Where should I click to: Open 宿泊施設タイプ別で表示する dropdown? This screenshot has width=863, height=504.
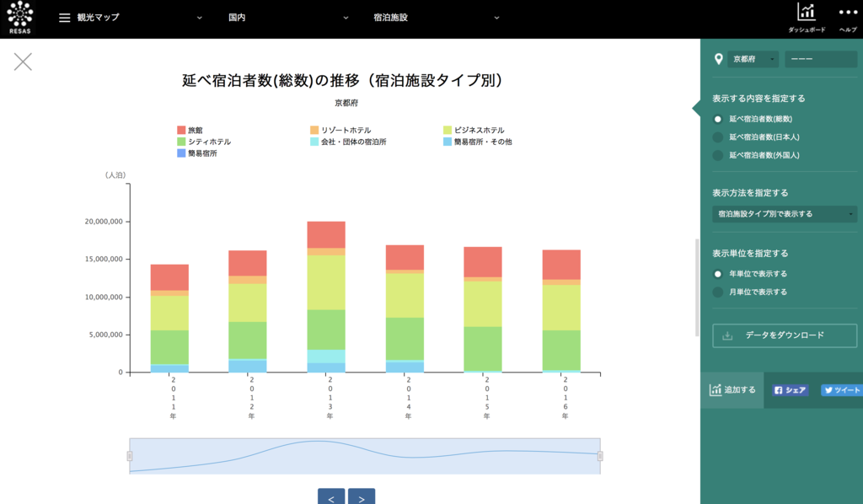click(785, 213)
